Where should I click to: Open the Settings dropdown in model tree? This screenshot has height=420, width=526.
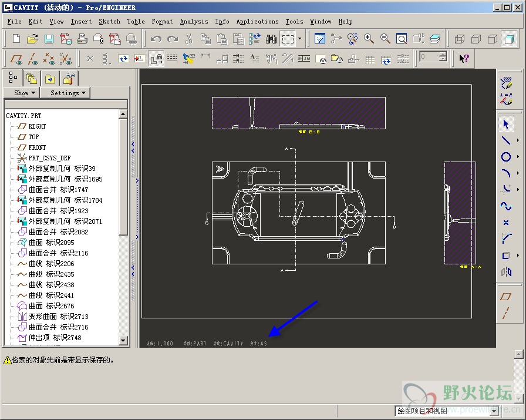[x=68, y=93]
